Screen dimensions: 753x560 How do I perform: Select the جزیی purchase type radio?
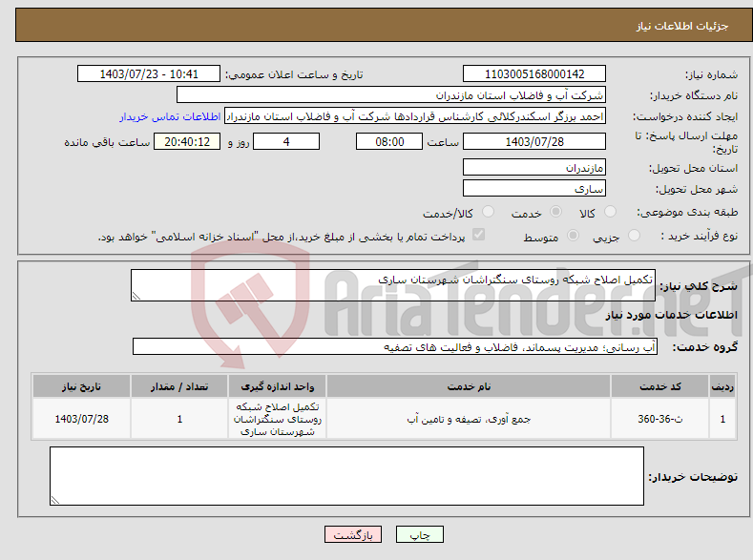(x=634, y=235)
